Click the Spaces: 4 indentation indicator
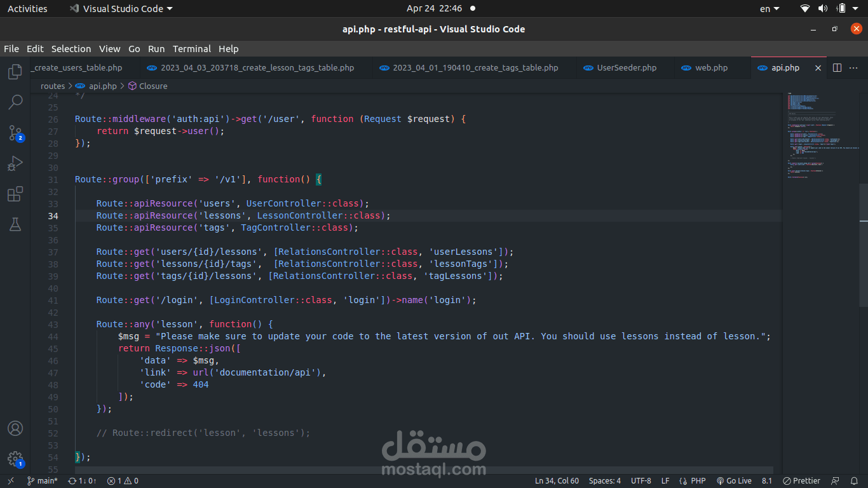 605,481
